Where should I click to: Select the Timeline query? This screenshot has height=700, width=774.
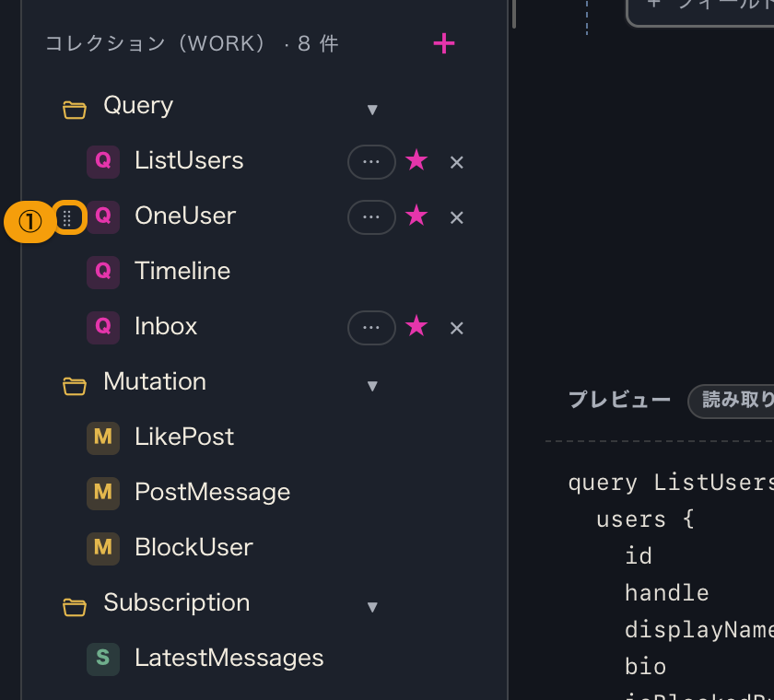(x=182, y=272)
